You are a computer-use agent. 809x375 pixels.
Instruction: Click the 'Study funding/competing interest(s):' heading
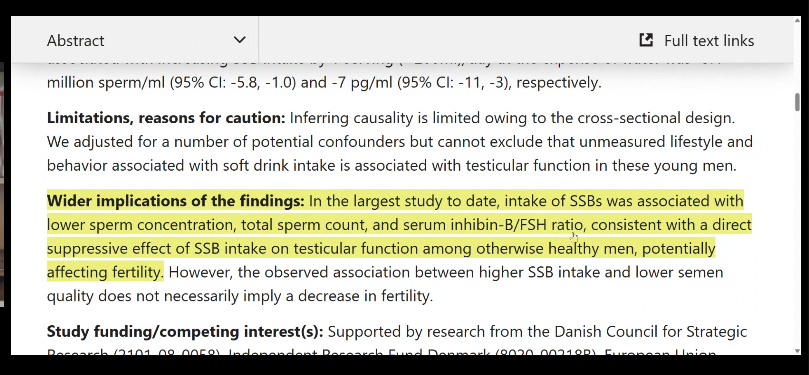coord(185,331)
